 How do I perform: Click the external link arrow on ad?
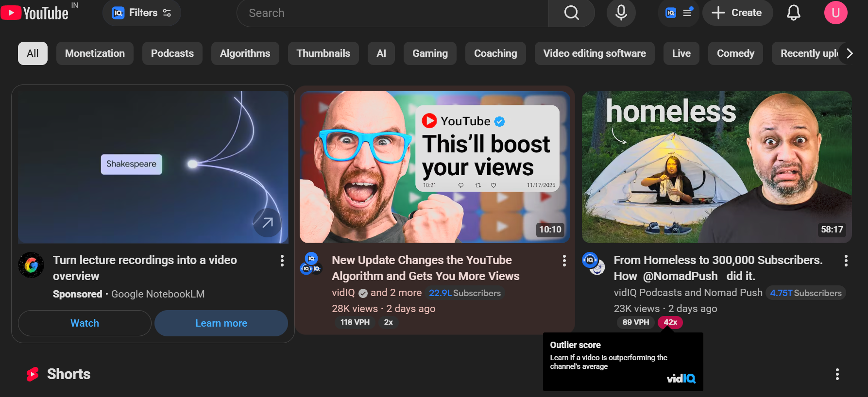click(267, 223)
